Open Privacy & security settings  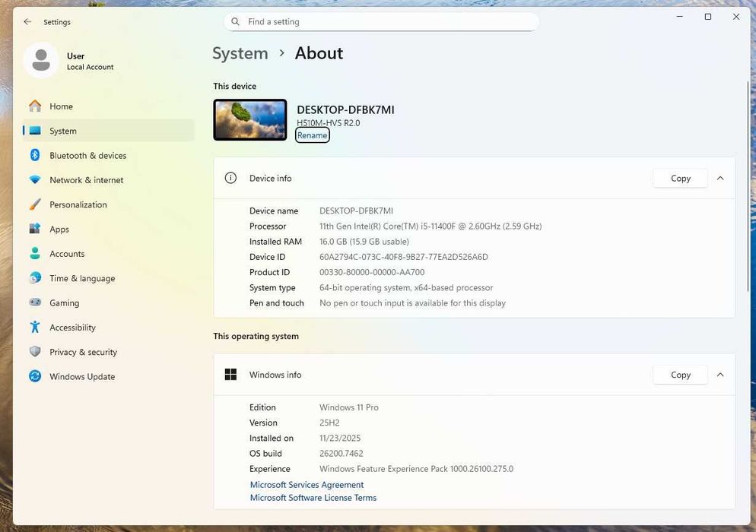tap(109, 352)
